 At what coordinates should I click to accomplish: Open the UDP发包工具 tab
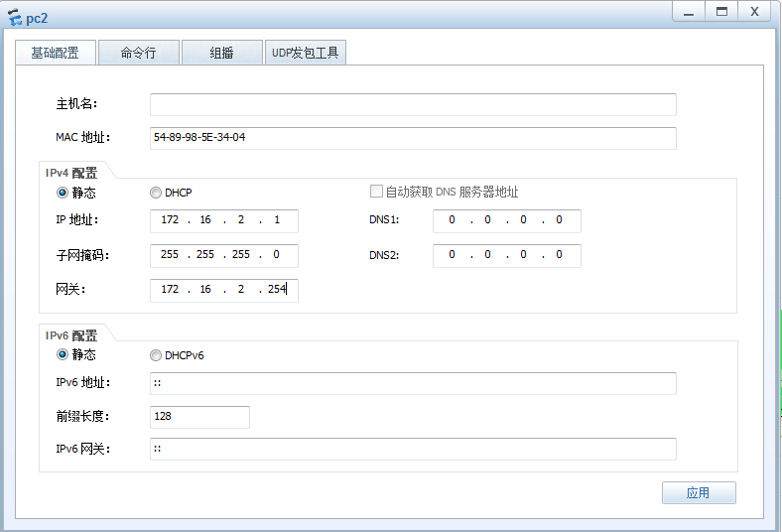pos(306,53)
